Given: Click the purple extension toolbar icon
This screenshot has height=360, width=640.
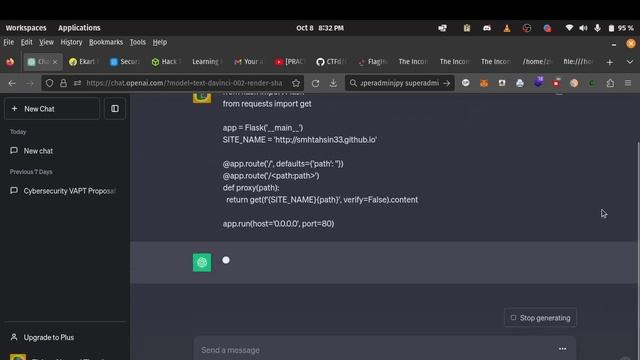Looking at the screenshot, I should point(539,82).
